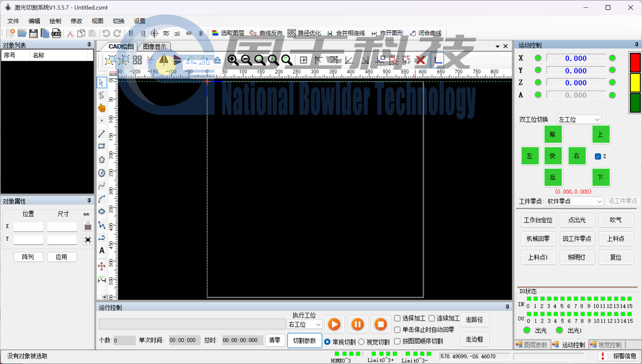Select the hand pan tool
Image resolution: width=642 pixels, height=364 pixels.
tap(102, 108)
